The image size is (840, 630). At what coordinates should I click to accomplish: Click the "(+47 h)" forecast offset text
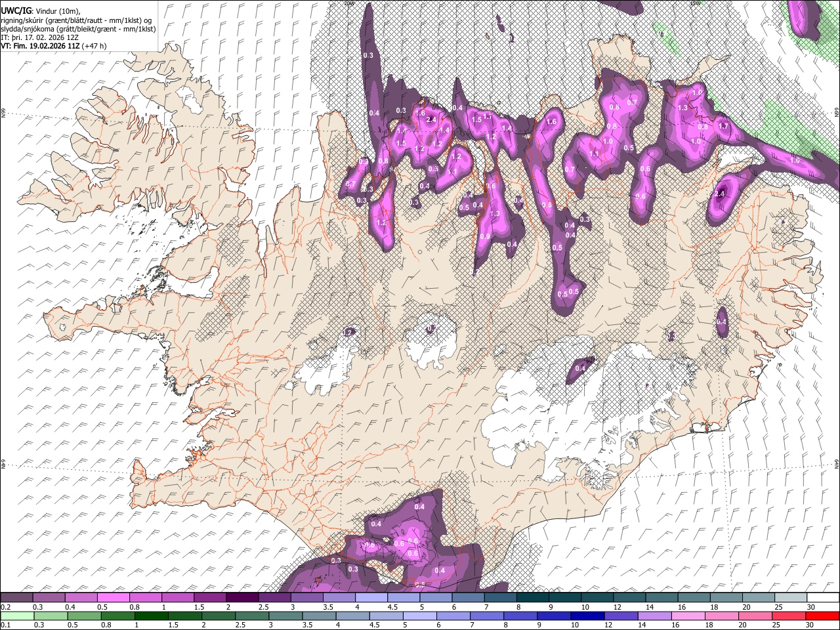pos(94,46)
